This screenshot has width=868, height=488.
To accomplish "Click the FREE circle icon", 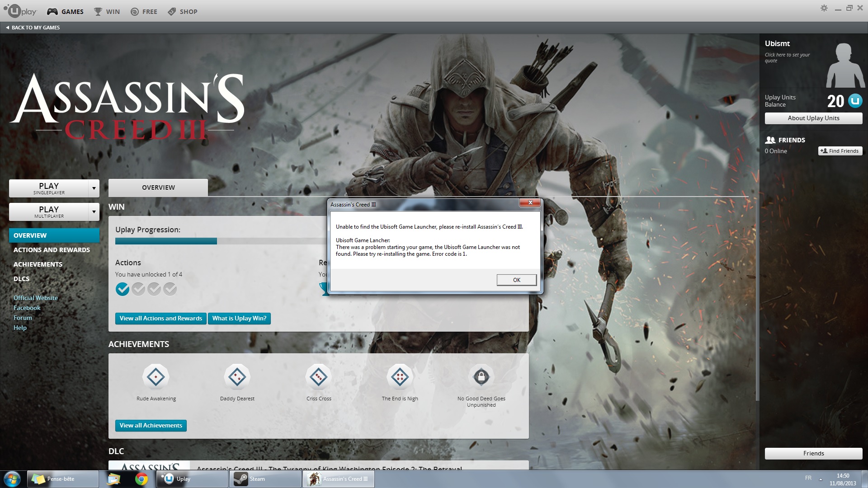I will pyautogui.click(x=135, y=12).
